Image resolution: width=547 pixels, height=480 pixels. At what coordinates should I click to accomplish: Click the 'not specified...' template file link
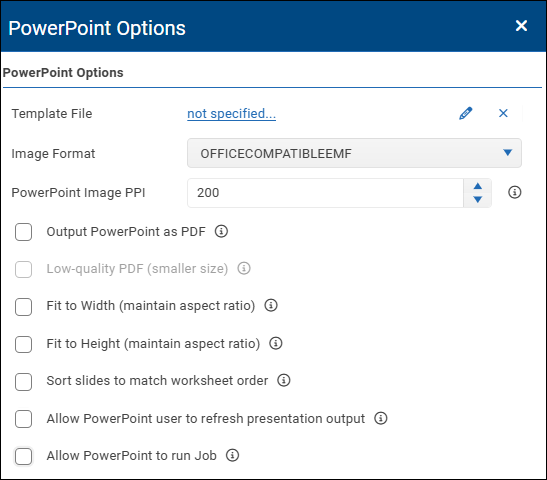232,114
